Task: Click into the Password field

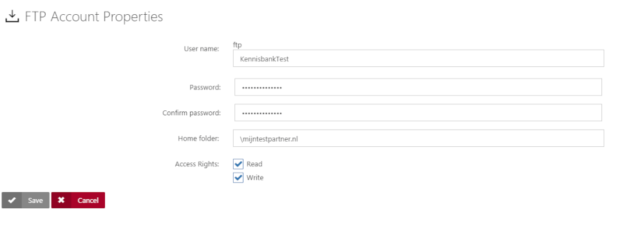Action: (x=418, y=87)
